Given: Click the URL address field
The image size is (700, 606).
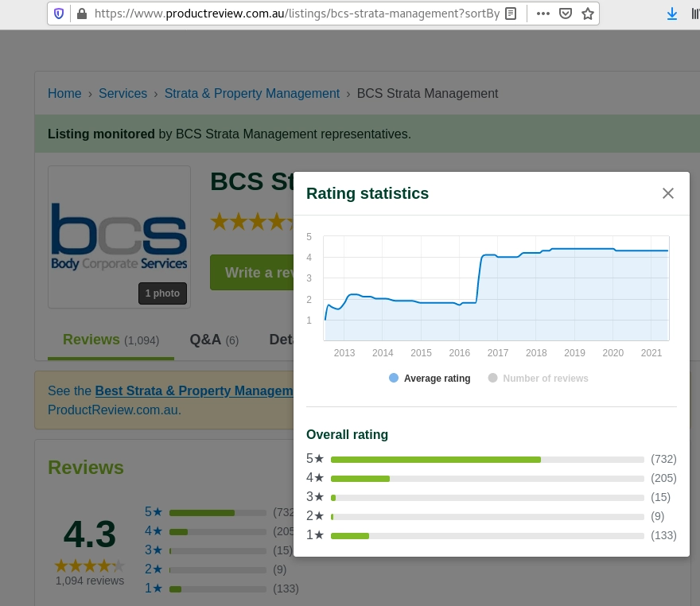Looking at the screenshot, I should coord(297,14).
